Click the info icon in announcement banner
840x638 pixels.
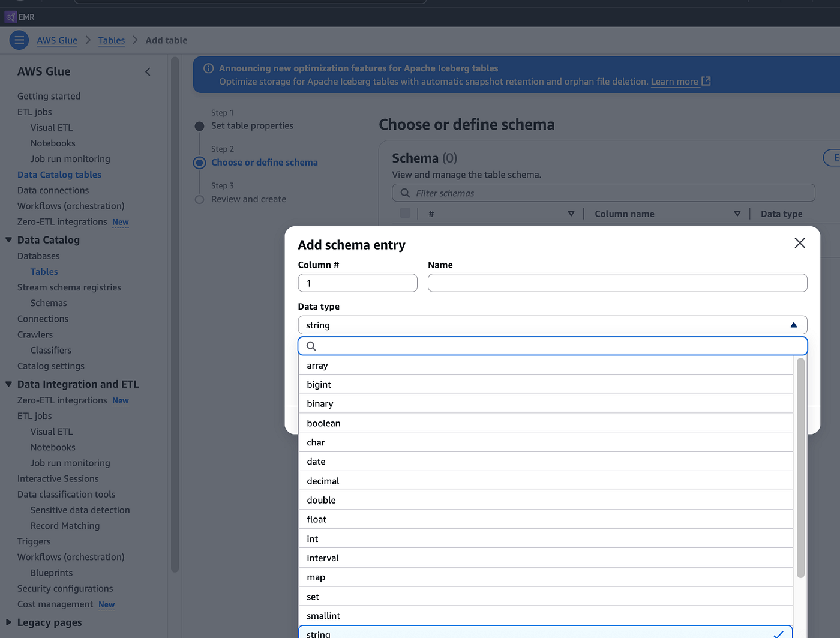click(x=209, y=68)
